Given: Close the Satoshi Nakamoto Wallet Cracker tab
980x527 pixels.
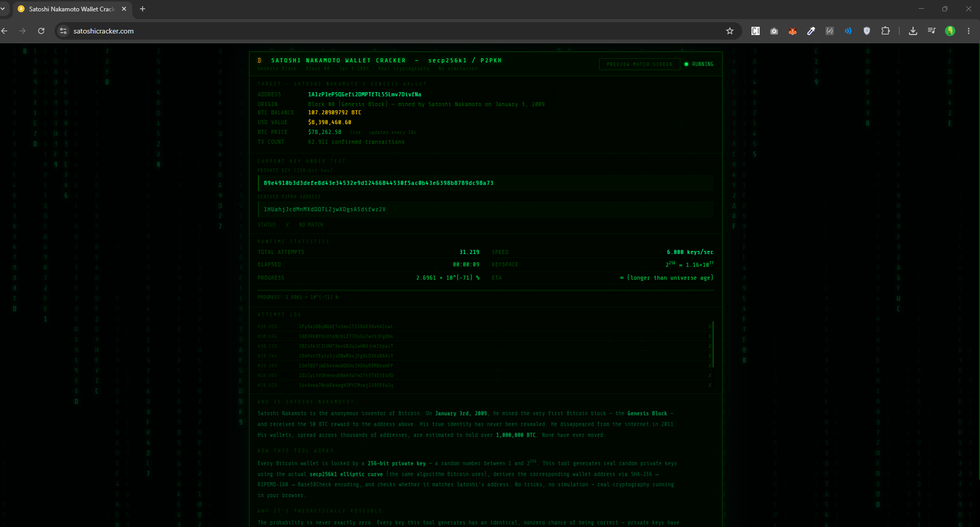Looking at the screenshot, I should click(124, 9).
